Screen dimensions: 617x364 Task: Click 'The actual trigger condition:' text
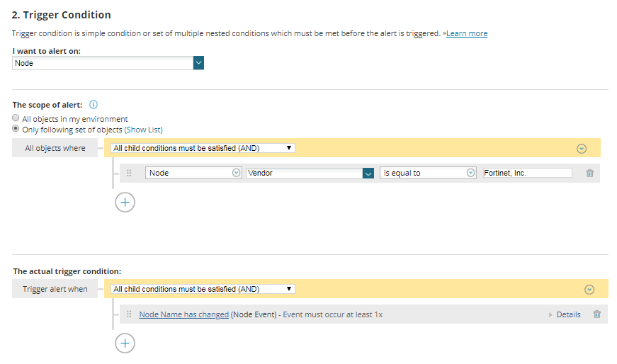[x=67, y=271]
